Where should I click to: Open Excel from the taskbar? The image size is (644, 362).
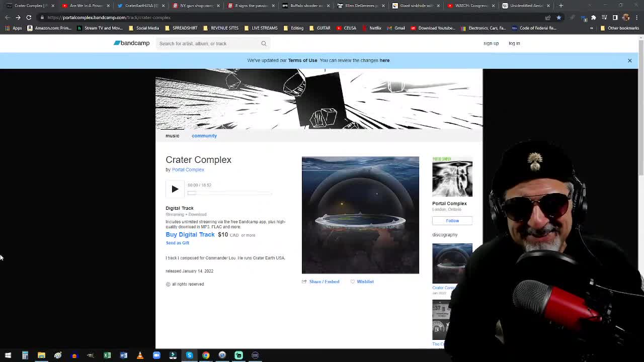tap(107, 355)
